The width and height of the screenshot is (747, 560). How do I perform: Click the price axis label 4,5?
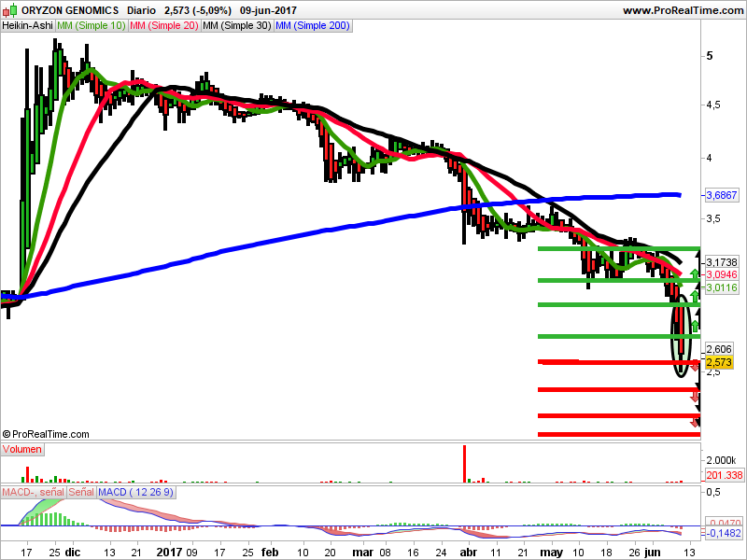713,105
